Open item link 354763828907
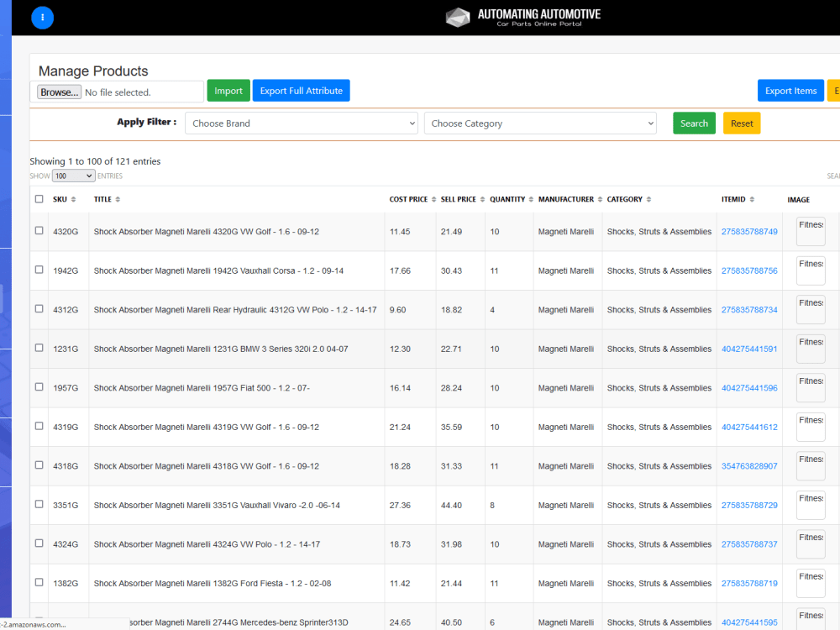This screenshot has height=630, width=840. click(x=749, y=466)
